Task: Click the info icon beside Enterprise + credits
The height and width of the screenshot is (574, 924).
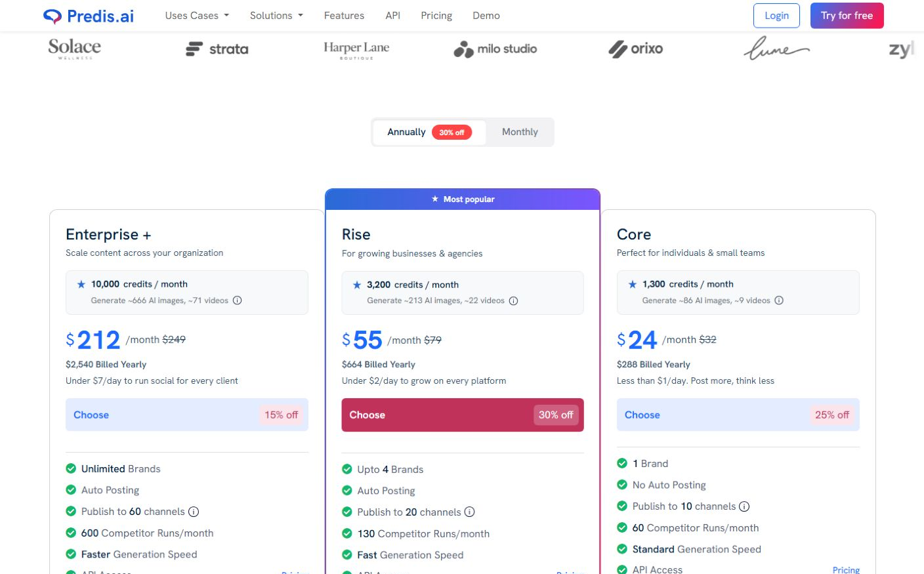Action: point(238,300)
